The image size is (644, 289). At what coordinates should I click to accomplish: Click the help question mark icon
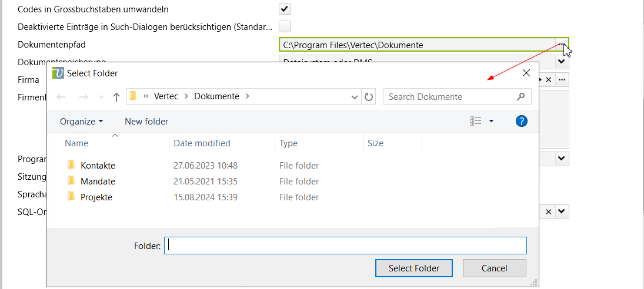521,121
